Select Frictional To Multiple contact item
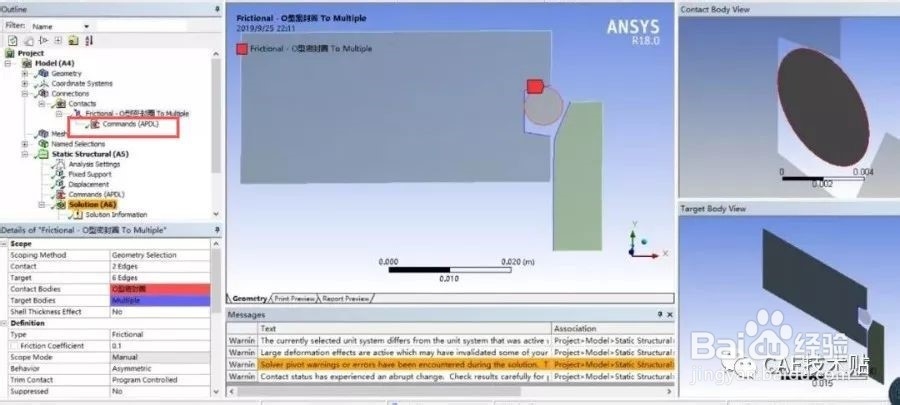The height and width of the screenshot is (405, 900). click(x=137, y=114)
